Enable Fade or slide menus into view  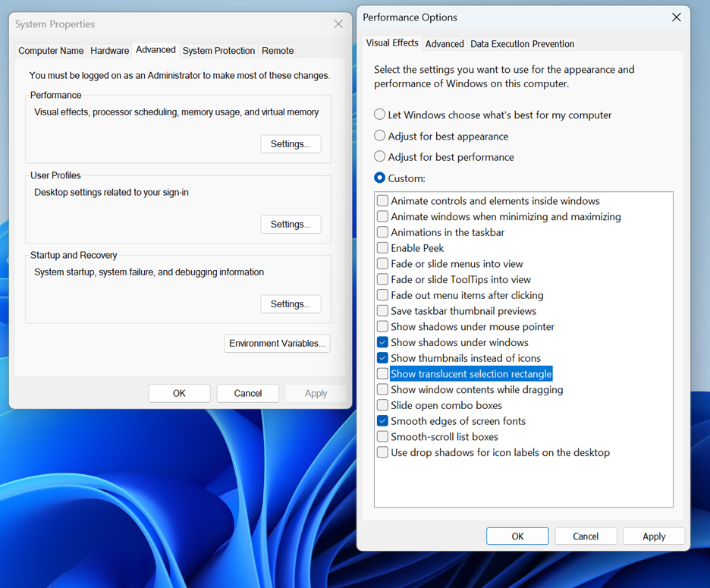tap(382, 263)
